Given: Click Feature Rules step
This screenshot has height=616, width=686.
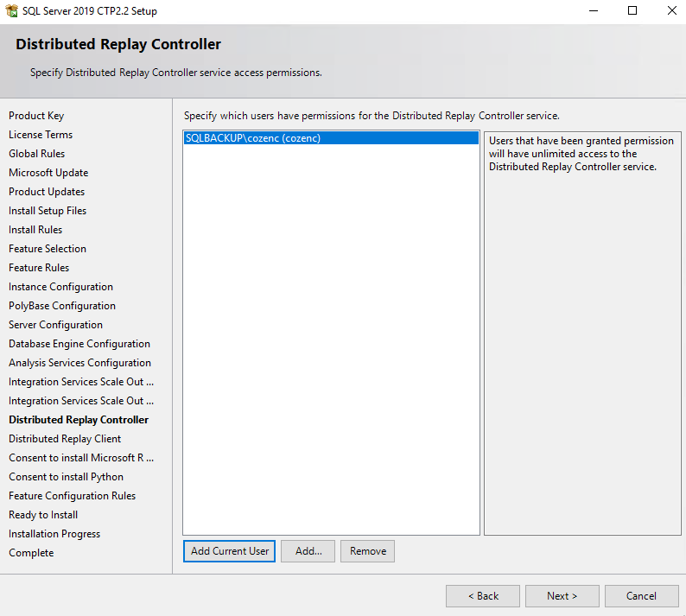Looking at the screenshot, I should click(x=39, y=268).
